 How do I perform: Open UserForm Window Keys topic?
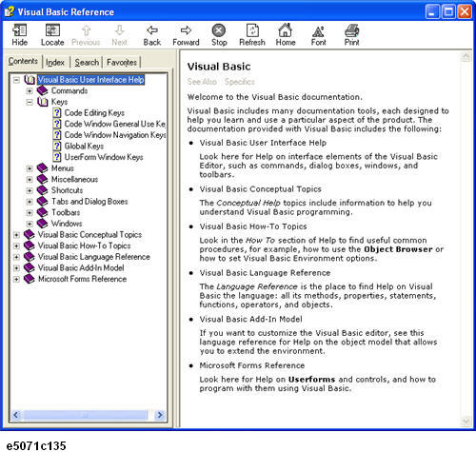coord(104,157)
